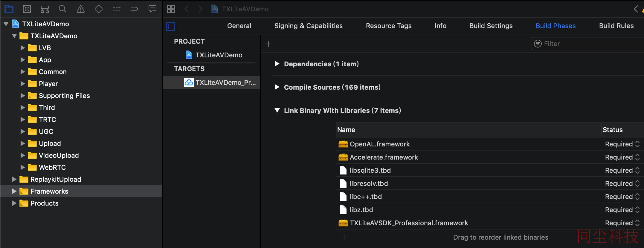This screenshot has width=644, height=248.
Task: Change OpenAL.framework Required status
Action: click(622, 144)
